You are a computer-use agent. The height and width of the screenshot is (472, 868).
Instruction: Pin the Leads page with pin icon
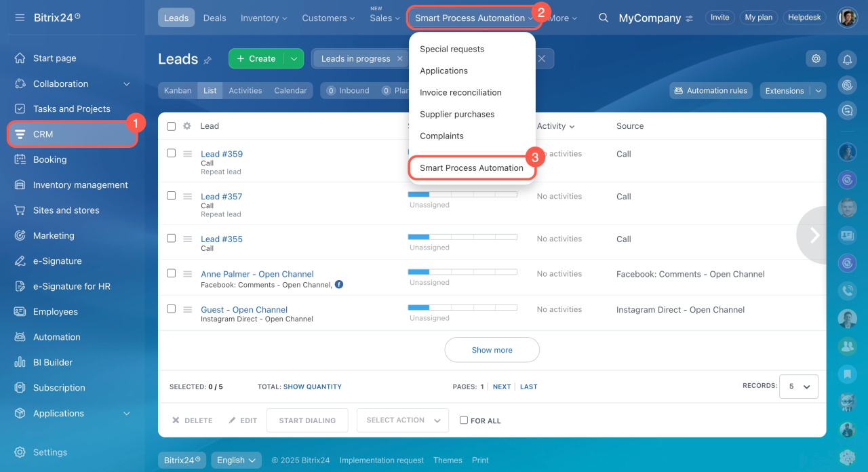point(208,60)
